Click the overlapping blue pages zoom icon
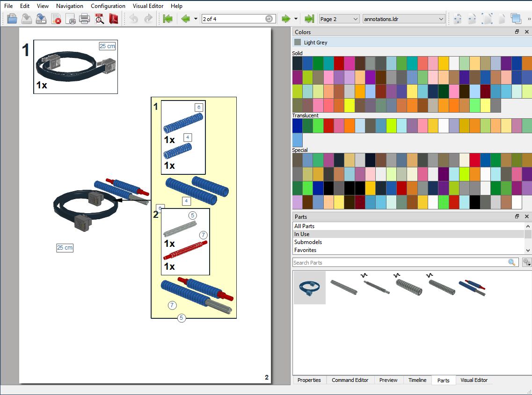The image size is (532, 395). tap(516, 19)
